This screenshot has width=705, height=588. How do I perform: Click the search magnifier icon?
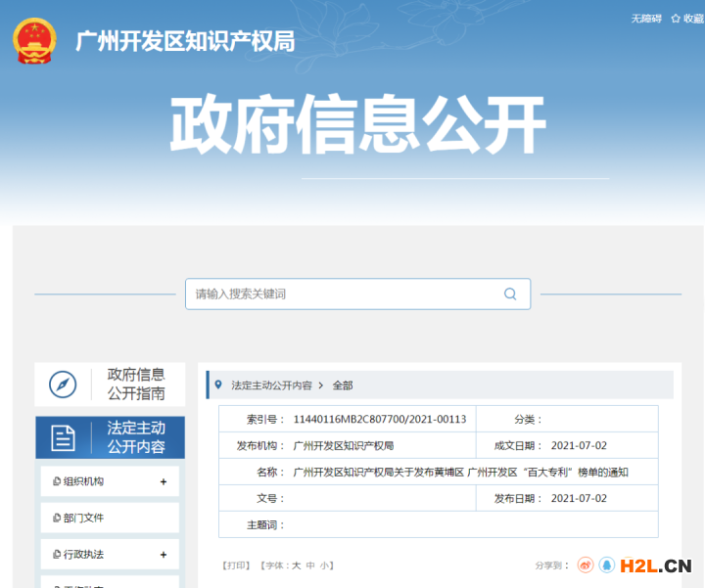coord(510,294)
